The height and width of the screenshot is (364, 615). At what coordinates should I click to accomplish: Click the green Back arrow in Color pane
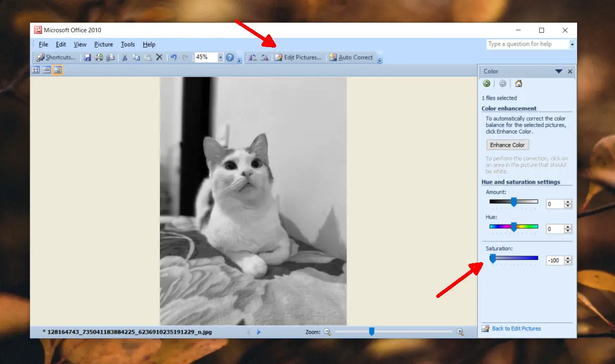pos(487,83)
